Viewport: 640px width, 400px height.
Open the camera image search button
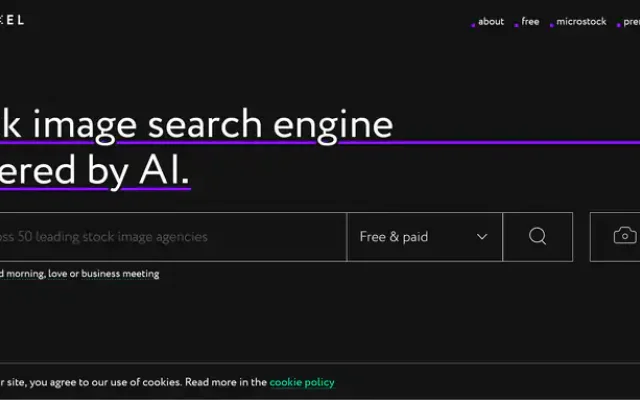(x=616, y=237)
